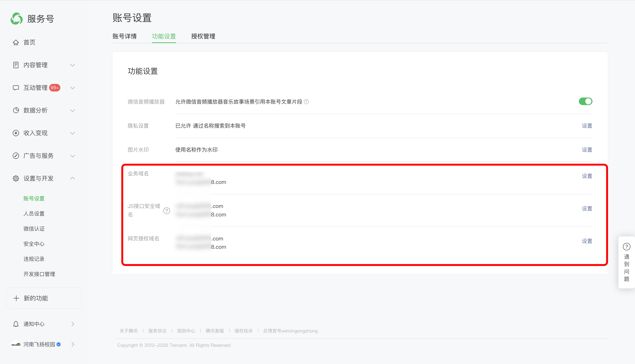635x364 pixels.
Task: Click the 广告与服务 compass icon
Action: tap(16, 156)
